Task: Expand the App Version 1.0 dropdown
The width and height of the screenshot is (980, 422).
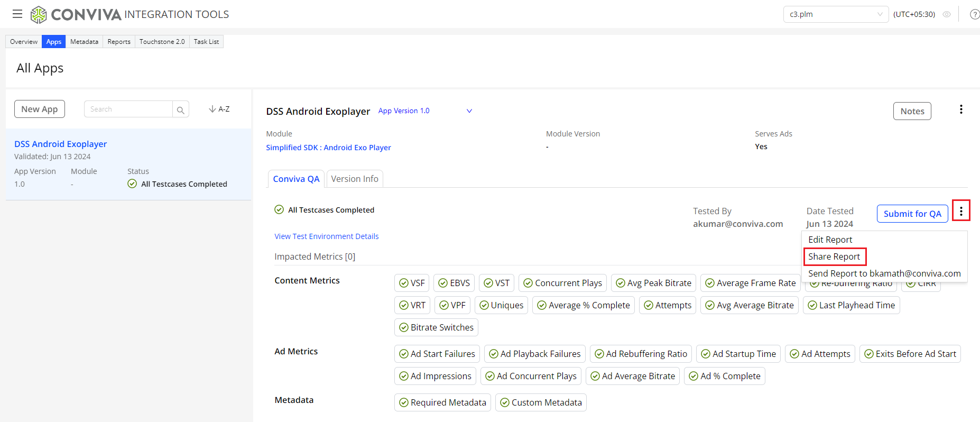Action: coord(426,111)
